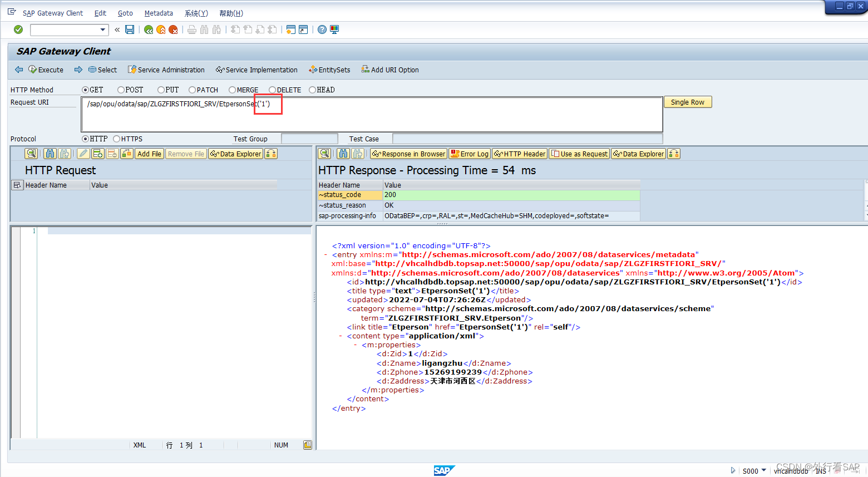The image size is (868, 477).
Task: Click the green checkmark Enter icon
Action: pyautogui.click(x=18, y=29)
